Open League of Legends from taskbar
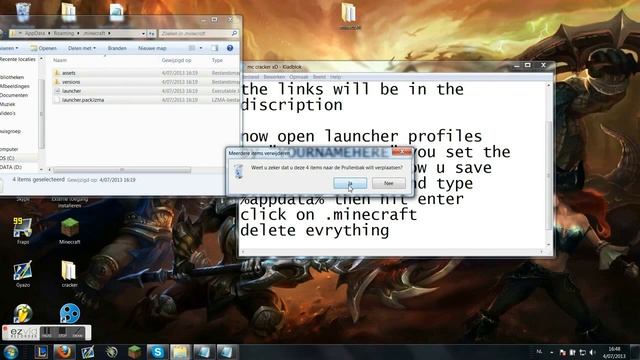Viewport: 640px width, 360px height. pyautogui.click(x=41, y=352)
